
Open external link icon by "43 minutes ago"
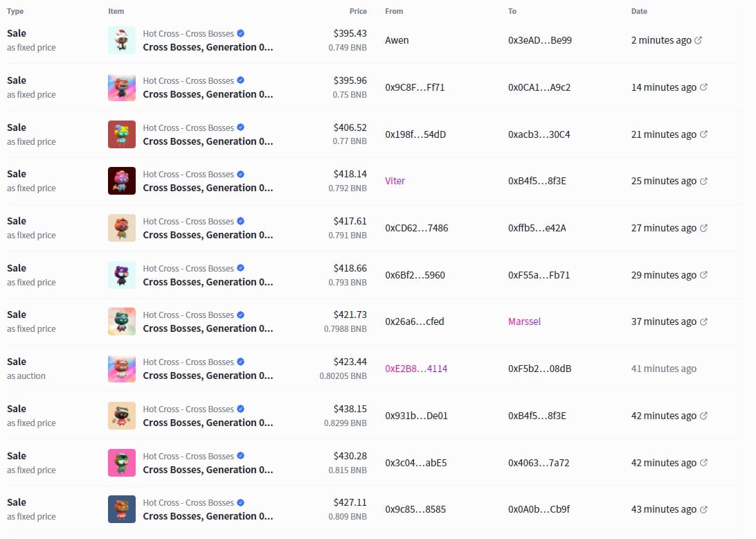(x=703, y=509)
